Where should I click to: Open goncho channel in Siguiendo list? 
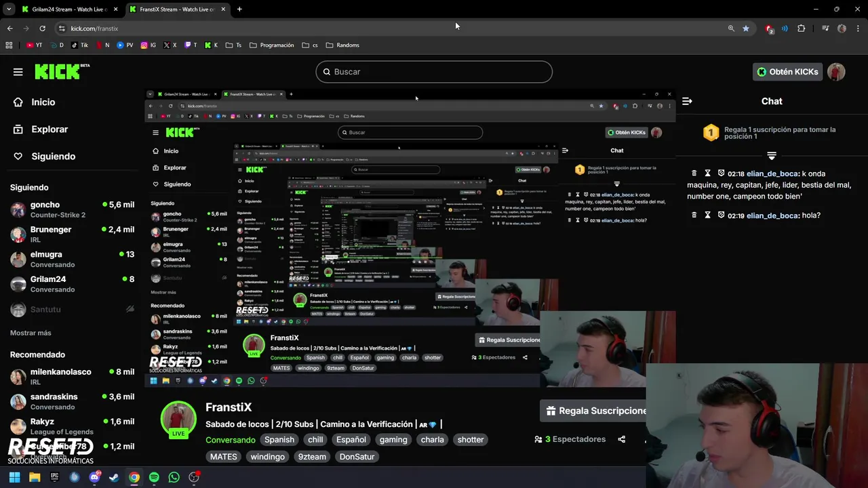[x=72, y=209]
